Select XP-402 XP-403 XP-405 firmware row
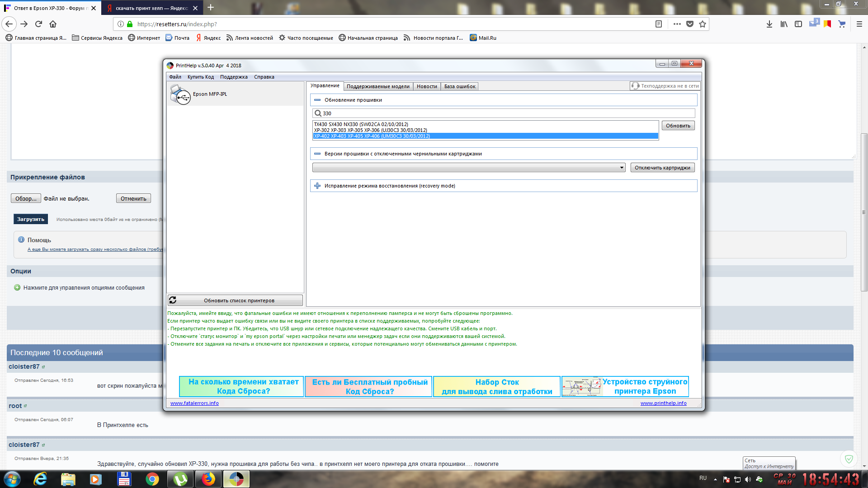Image resolution: width=868 pixels, height=488 pixels. (486, 136)
